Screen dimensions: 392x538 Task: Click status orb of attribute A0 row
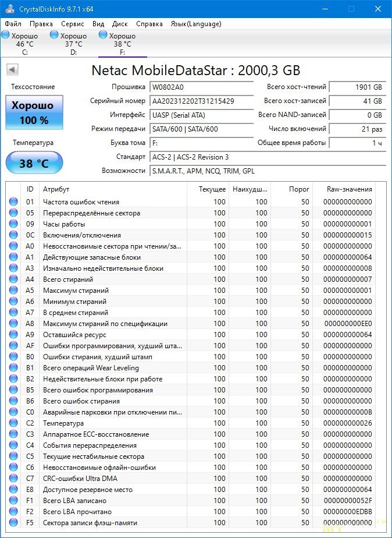(13, 246)
